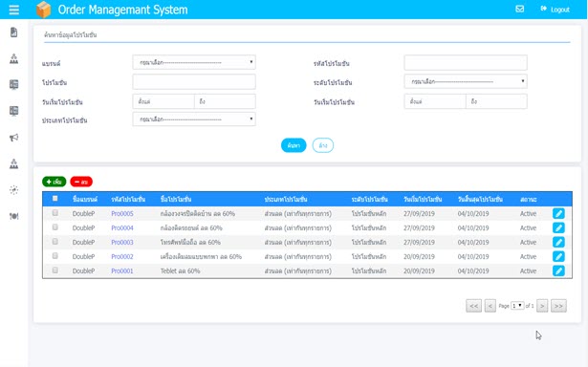Go to last page with >> button

click(558, 306)
